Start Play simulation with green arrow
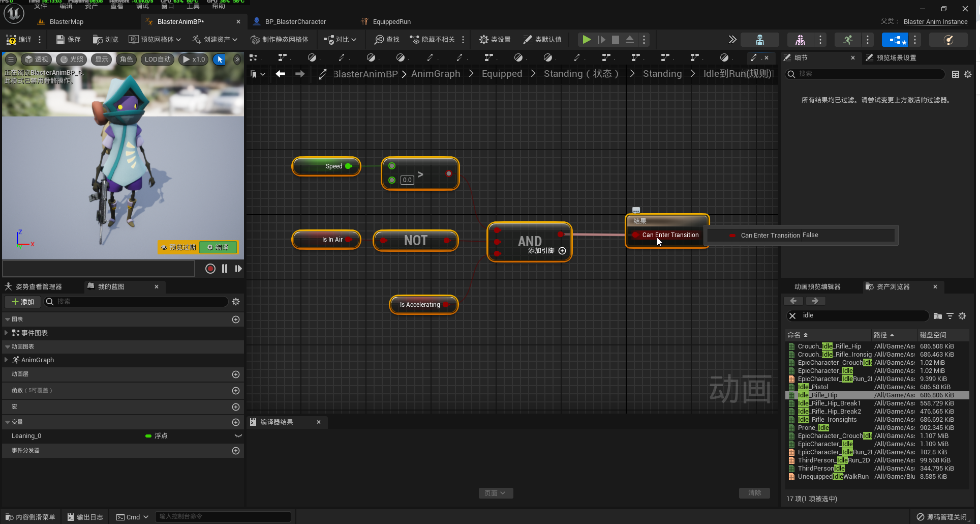The width and height of the screenshot is (980, 524). click(587, 40)
